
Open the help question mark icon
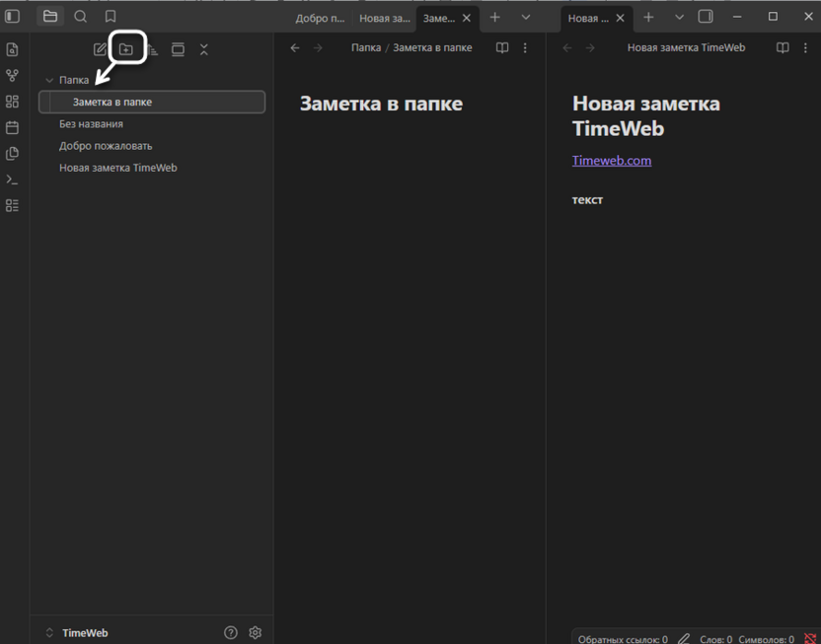pos(231,633)
